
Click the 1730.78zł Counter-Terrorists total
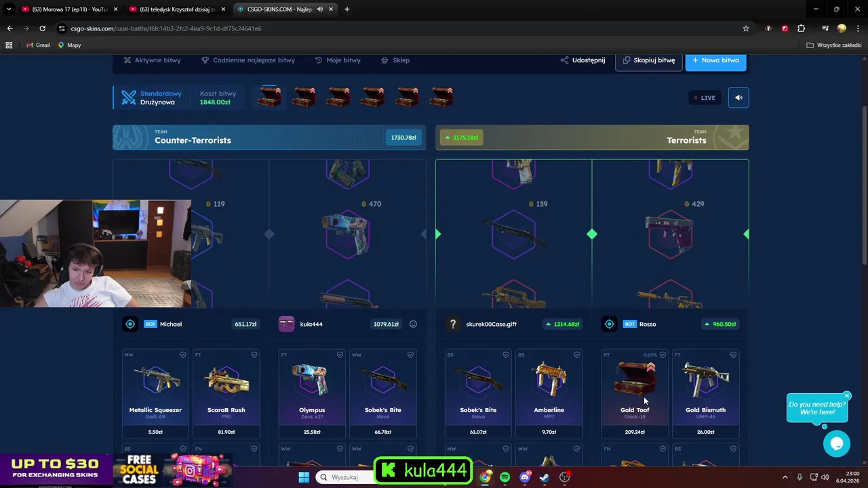point(403,138)
